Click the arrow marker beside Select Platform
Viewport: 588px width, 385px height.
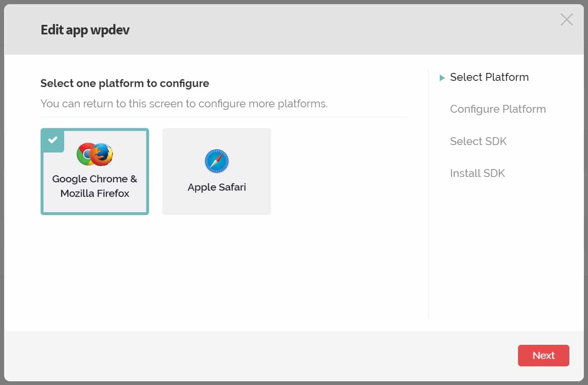click(442, 77)
